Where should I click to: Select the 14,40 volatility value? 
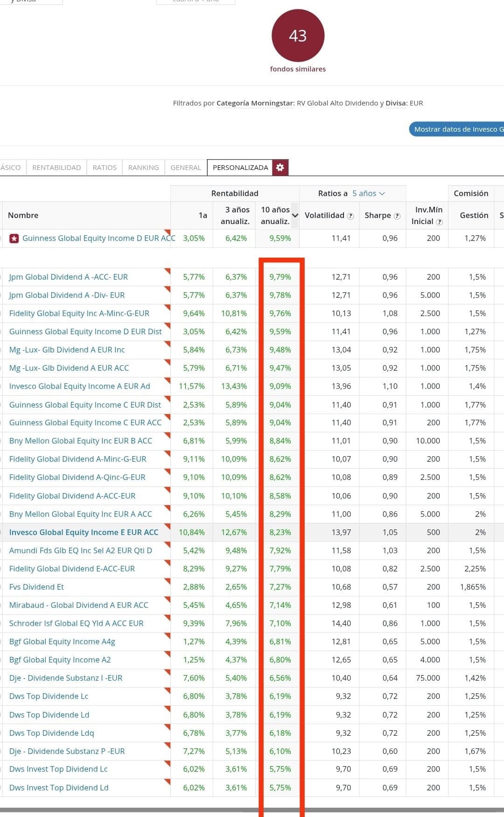(x=341, y=623)
